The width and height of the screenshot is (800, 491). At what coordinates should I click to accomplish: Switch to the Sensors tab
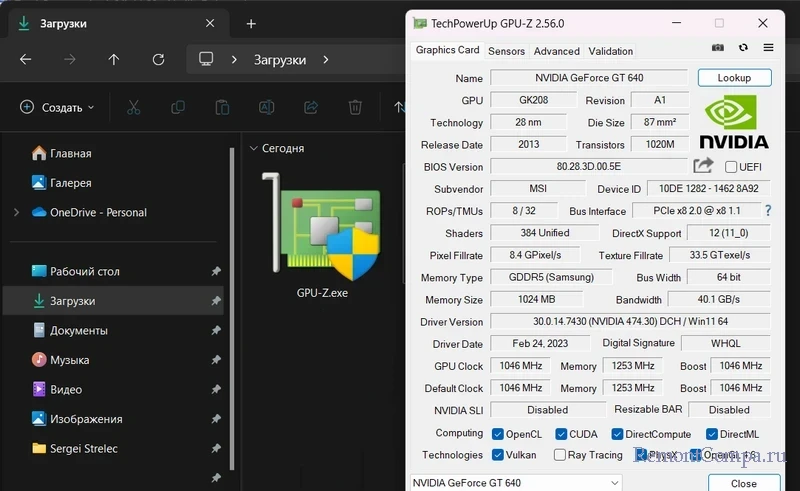click(507, 51)
